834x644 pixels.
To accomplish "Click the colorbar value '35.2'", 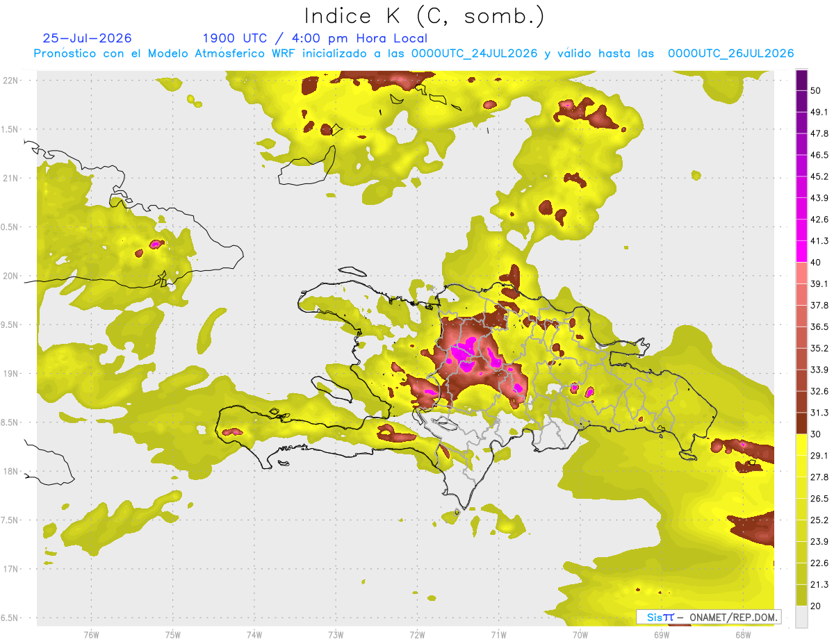I will pos(819,348).
